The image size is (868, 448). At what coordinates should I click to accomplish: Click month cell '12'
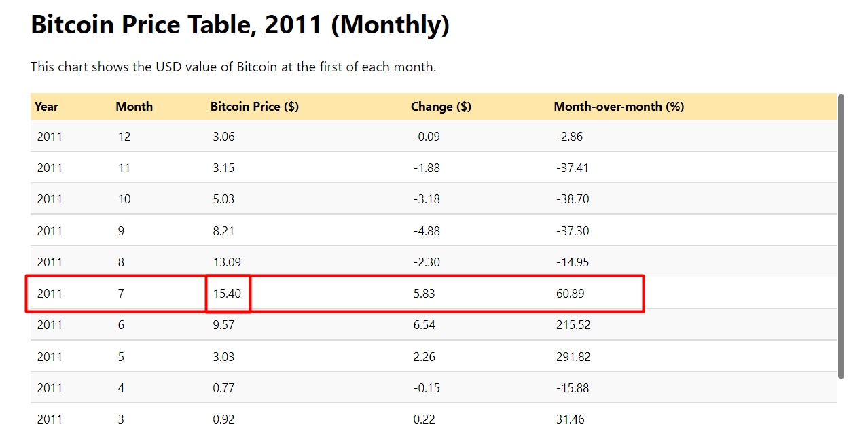[124, 137]
